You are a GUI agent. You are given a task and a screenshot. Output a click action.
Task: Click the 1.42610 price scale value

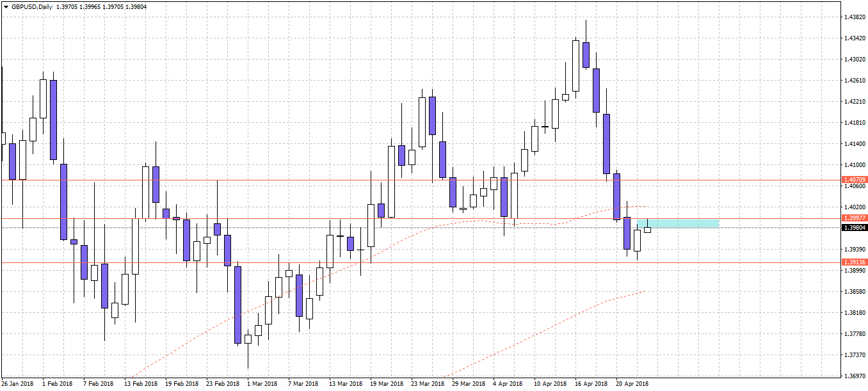tap(855, 80)
